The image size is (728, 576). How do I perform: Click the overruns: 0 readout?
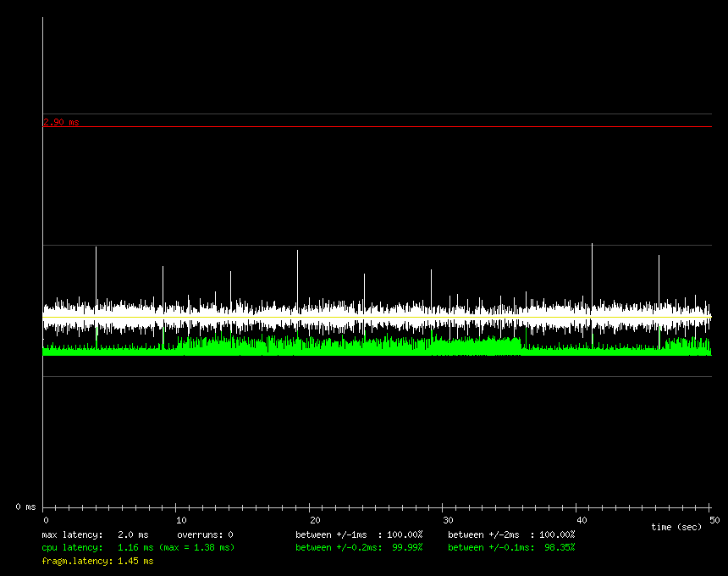(205, 534)
